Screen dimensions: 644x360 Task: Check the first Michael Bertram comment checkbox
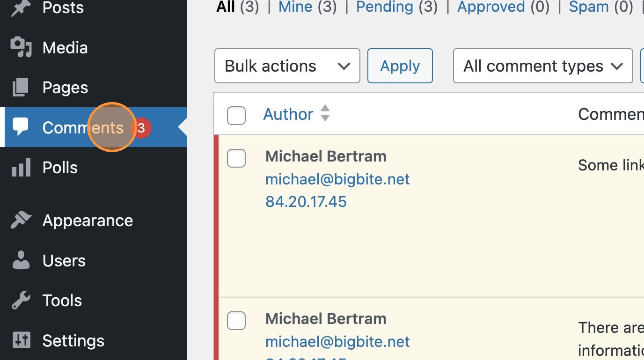click(x=236, y=158)
